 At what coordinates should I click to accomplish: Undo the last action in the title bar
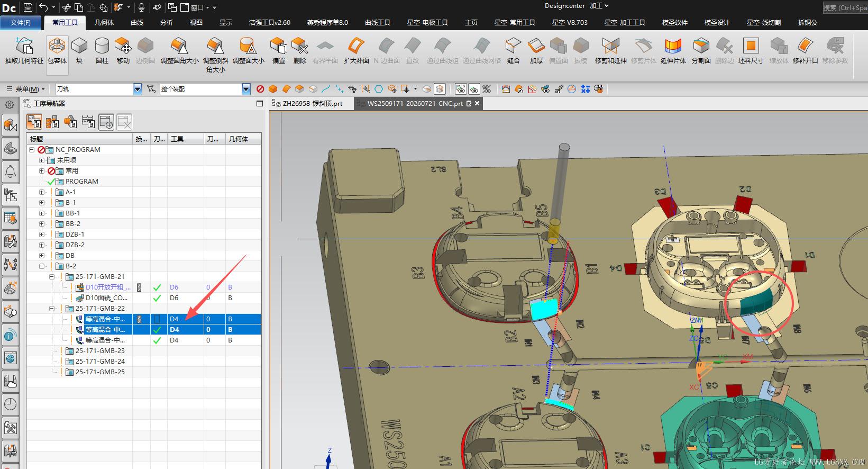(x=43, y=7)
